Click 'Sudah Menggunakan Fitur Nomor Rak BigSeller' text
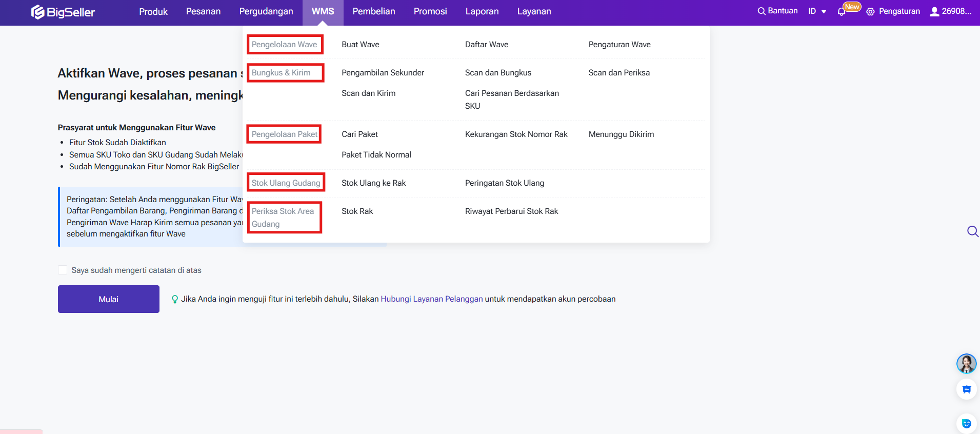 [x=154, y=167]
